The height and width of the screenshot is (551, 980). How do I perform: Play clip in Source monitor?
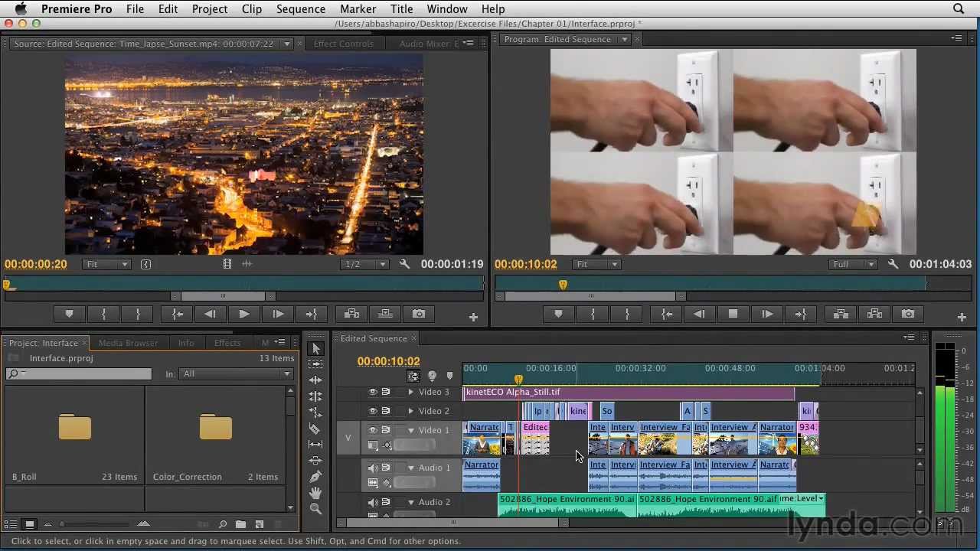pyautogui.click(x=243, y=314)
